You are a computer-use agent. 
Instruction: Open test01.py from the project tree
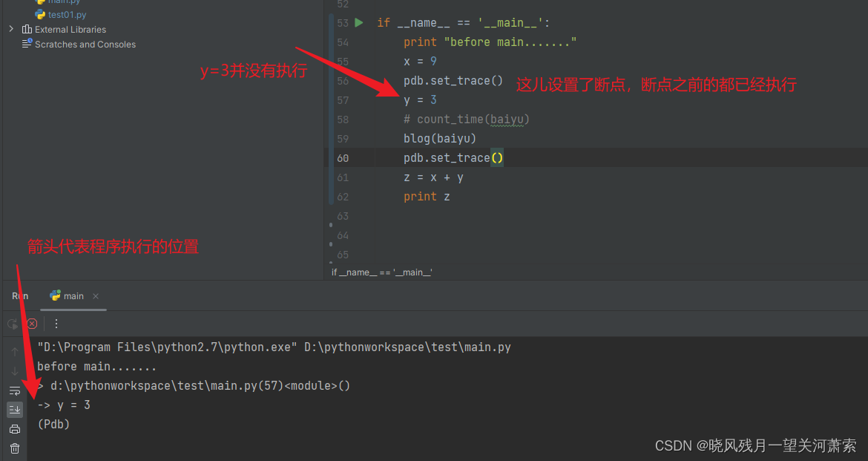click(x=66, y=14)
